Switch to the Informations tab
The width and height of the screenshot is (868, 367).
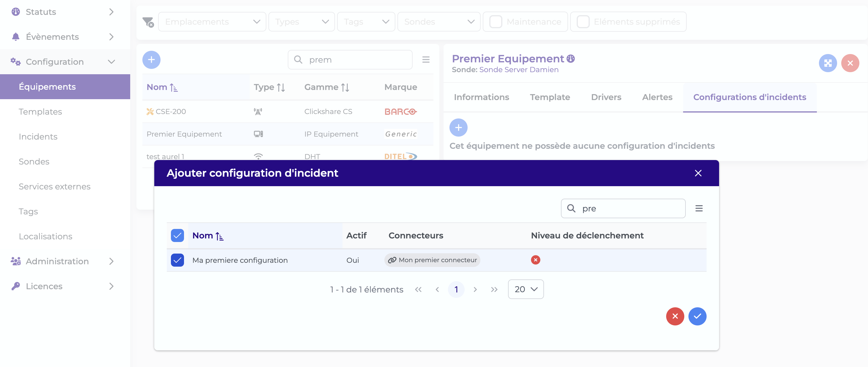pos(481,97)
